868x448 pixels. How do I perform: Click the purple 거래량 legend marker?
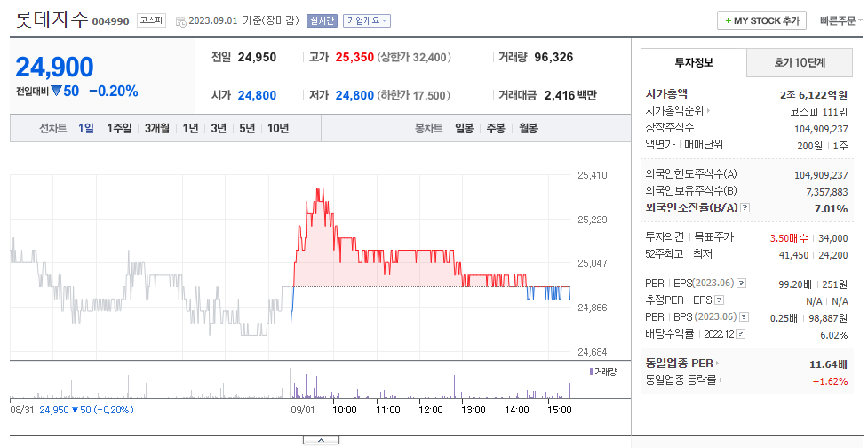[x=591, y=372]
